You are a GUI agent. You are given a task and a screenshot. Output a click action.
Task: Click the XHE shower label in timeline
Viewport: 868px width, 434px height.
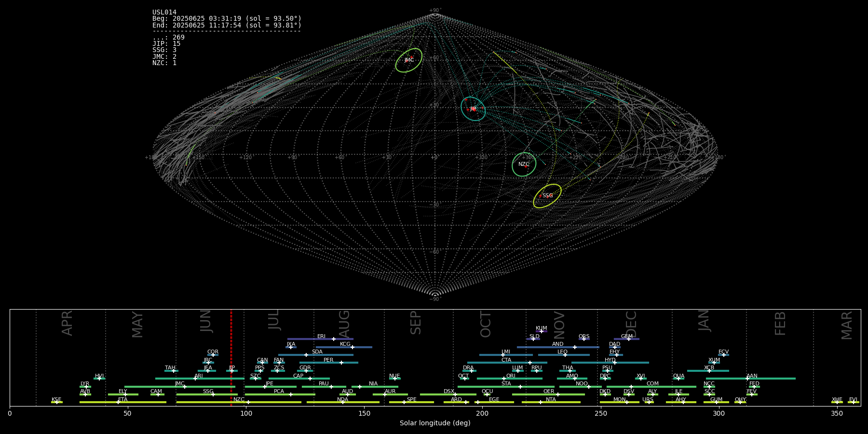tap(837, 400)
